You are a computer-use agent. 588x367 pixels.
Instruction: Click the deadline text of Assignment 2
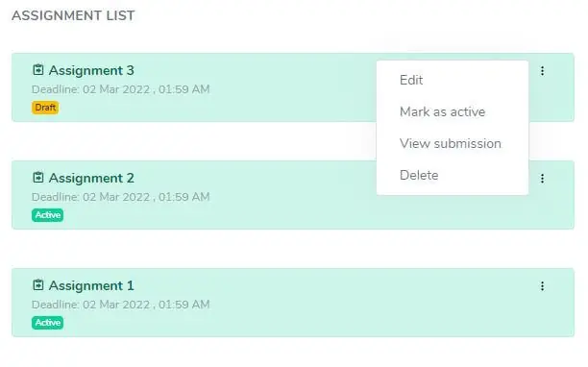[x=120, y=197]
